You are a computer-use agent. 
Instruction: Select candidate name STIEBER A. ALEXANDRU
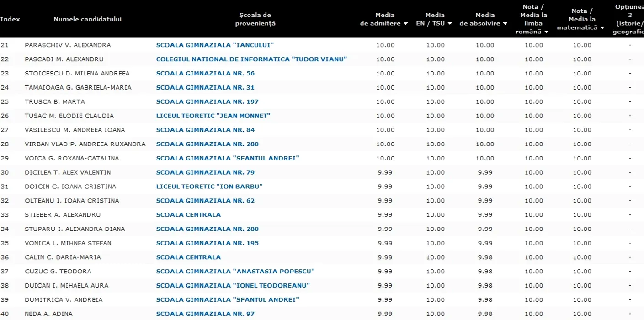[x=62, y=215]
